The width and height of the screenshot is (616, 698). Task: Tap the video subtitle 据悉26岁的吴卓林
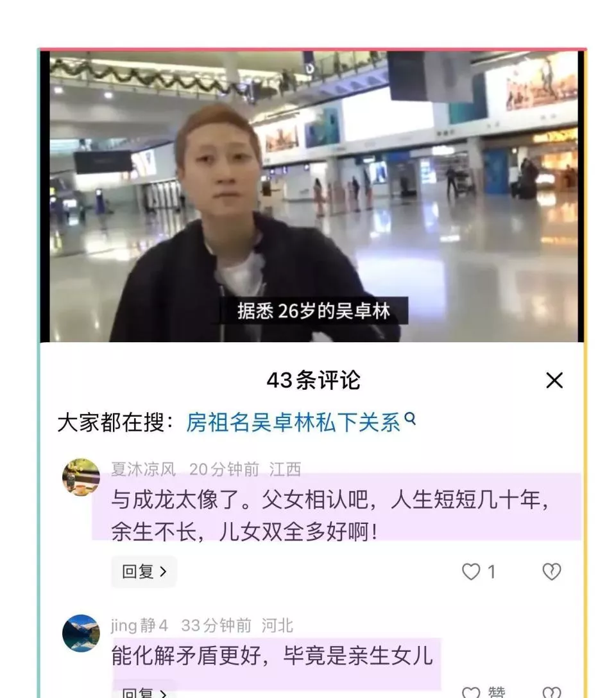pos(314,311)
